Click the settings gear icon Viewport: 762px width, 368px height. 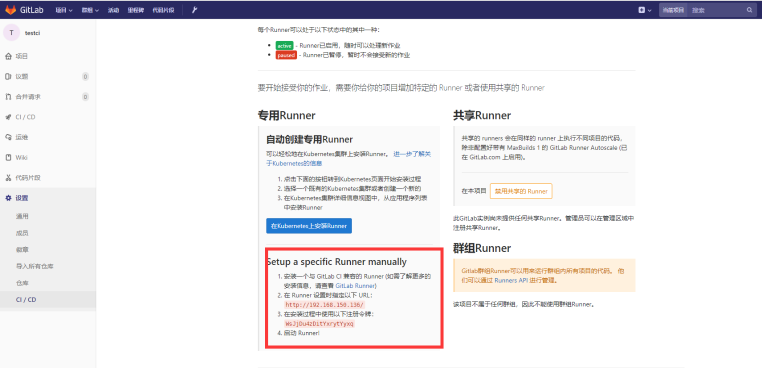click(x=8, y=198)
